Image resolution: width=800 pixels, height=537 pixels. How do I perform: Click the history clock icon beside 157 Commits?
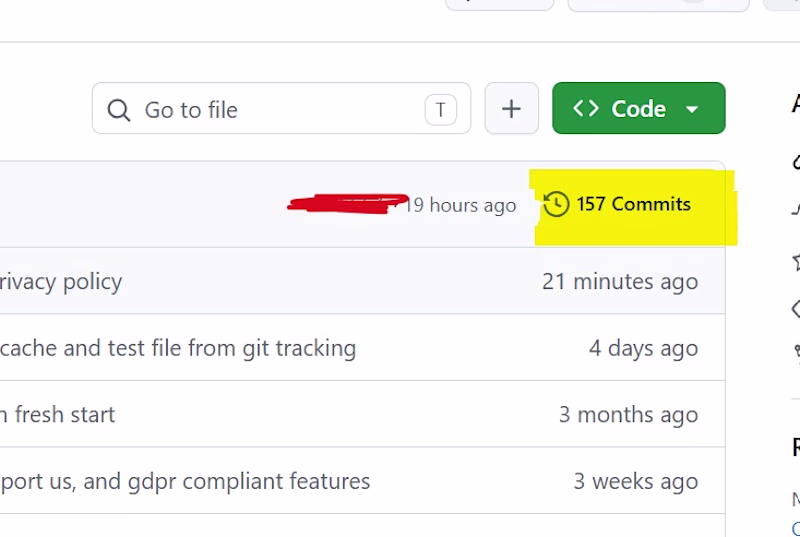click(x=556, y=204)
